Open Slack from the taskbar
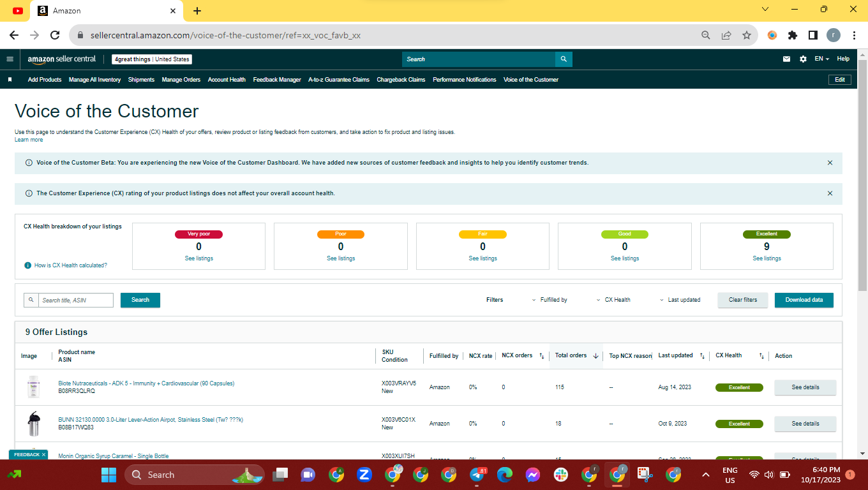Image resolution: width=868 pixels, height=490 pixels. (x=561, y=475)
